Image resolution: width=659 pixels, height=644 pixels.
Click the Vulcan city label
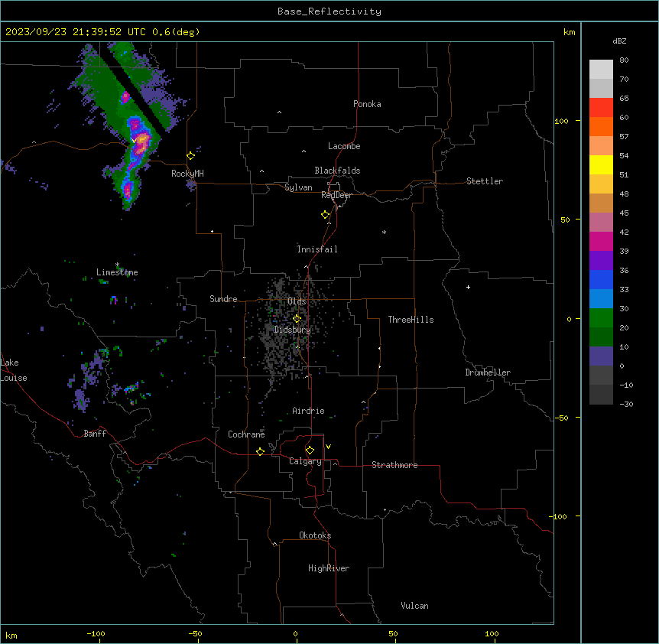(414, 606)
